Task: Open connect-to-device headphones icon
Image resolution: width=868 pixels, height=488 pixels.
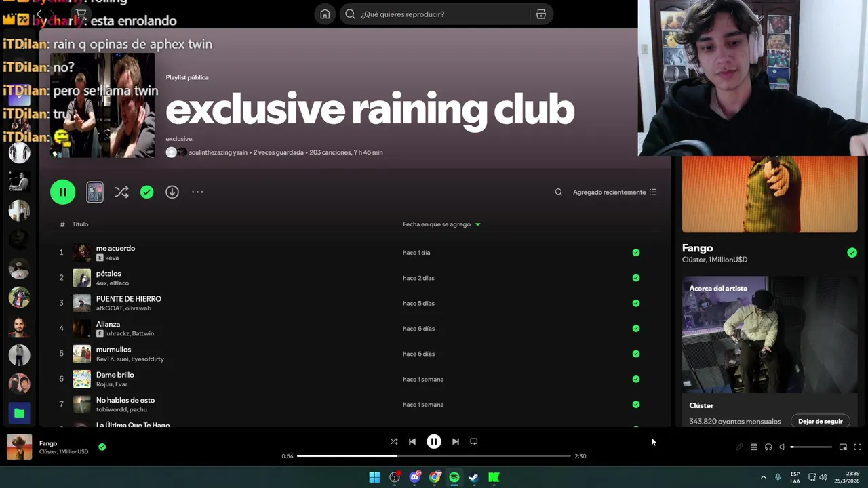Action: (768, 447)
